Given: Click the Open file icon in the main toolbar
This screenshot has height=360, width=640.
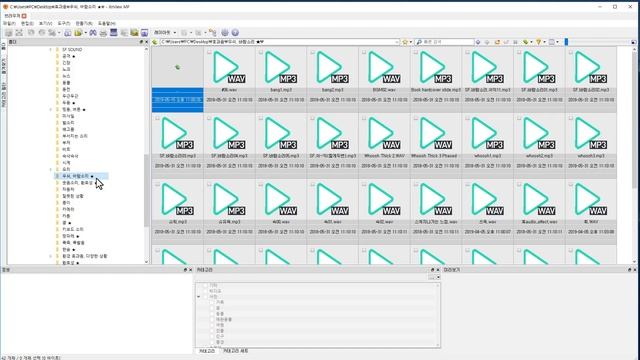Looking at the screenshot, I should [x=9, y=33].
